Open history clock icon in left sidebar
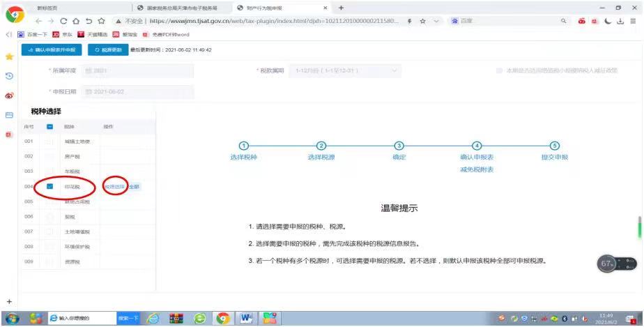Image resolution: width=644 pixels, height=327 pixels. coord(9,76)
